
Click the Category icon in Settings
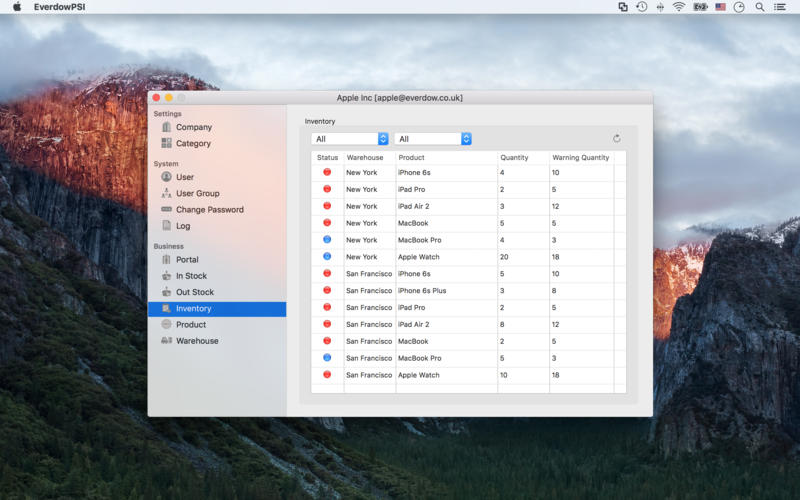tap(166, 143)
